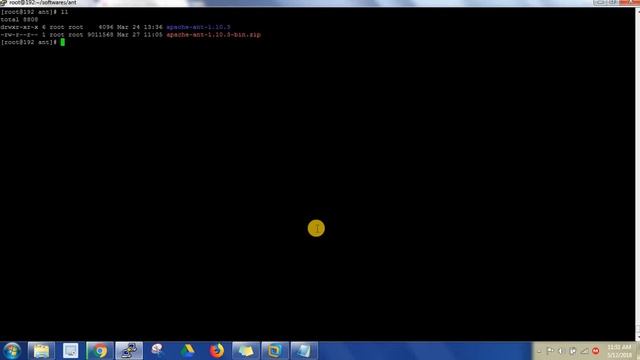The width and height of the screenshot is (640, 360).
Task: Open the VirtualBox-style blue cube taskbar icon
Action: pyautogui.click(x=275, y=351)
